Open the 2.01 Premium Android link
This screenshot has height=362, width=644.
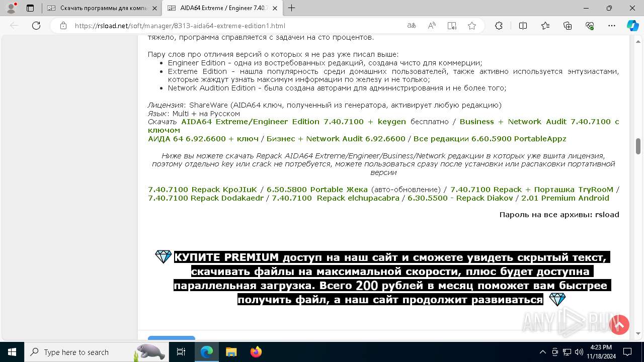tap(565, 198)
